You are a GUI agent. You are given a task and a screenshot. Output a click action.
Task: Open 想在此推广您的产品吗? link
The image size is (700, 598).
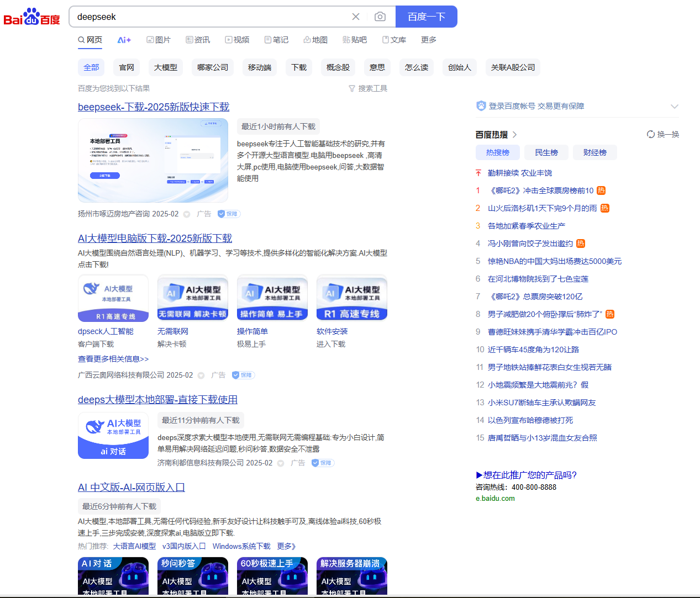[526, 475]
